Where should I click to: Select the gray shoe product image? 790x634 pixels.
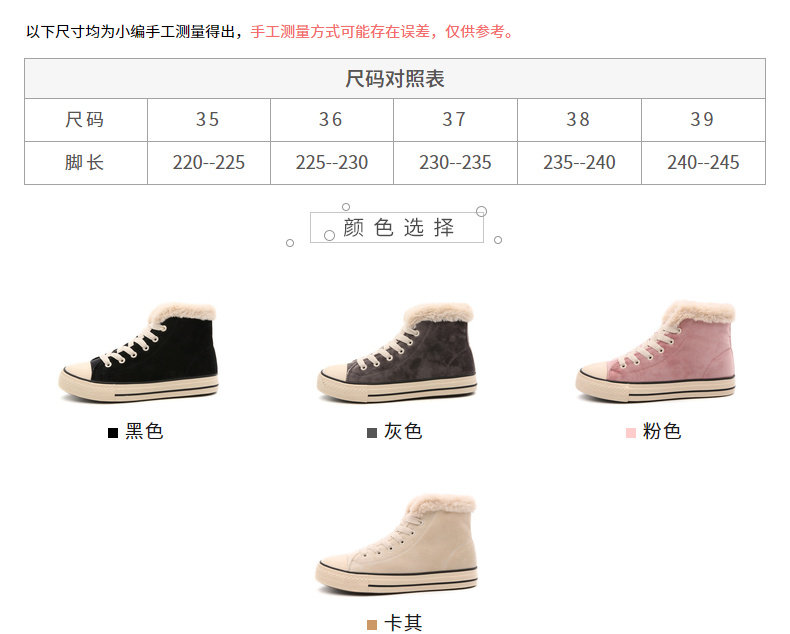click(397, 352)
